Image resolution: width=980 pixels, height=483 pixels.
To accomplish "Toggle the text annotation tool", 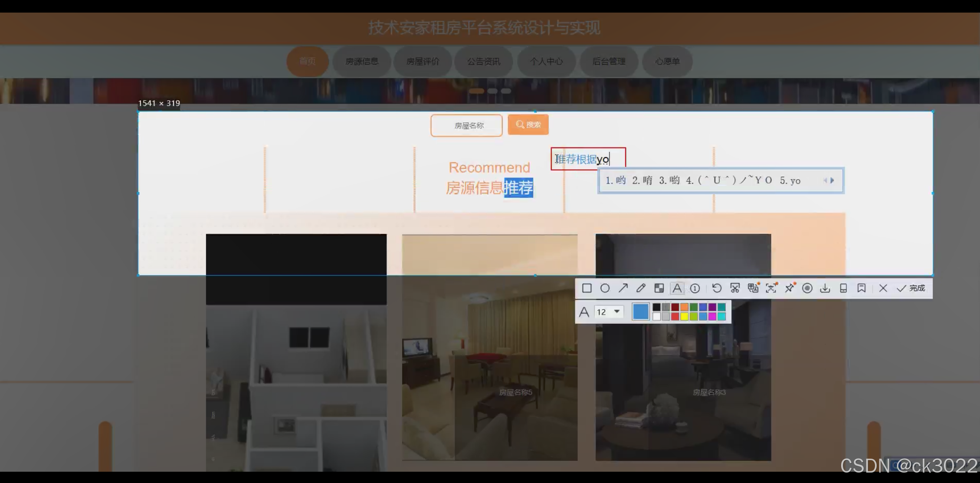I will click(x=677, y=288).
